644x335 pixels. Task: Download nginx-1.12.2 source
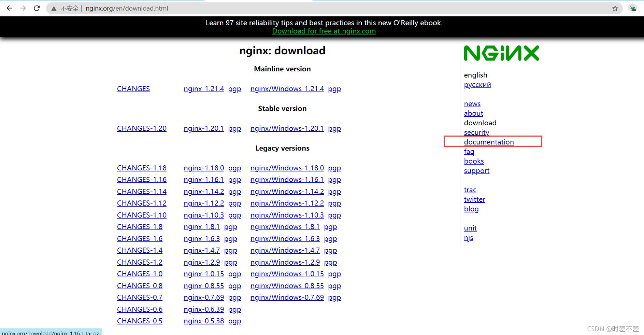click(x=204, y=203)
